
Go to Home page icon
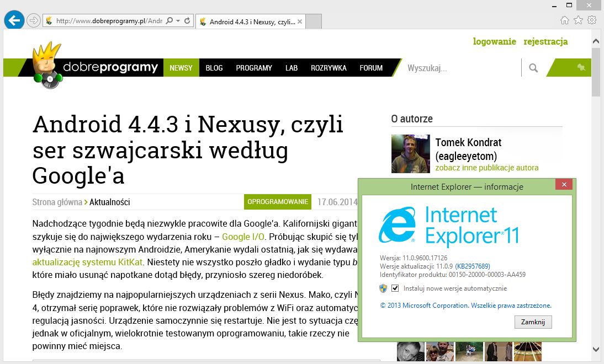pos(564,20)
